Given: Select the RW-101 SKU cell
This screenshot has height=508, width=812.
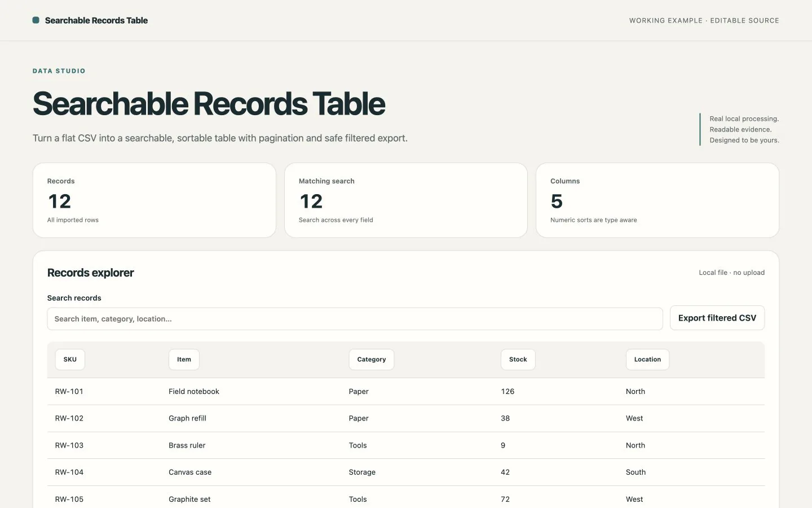Looking at the screenshot, I should tap(69, 392).
